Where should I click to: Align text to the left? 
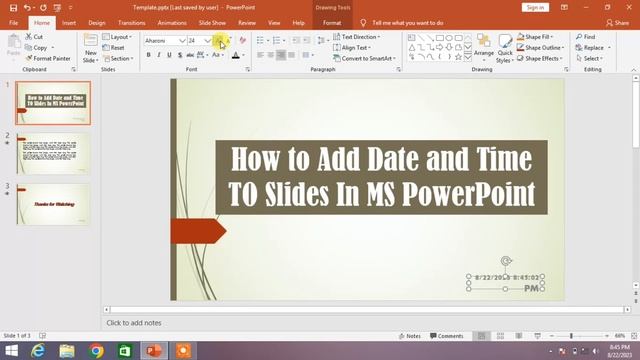260,55
